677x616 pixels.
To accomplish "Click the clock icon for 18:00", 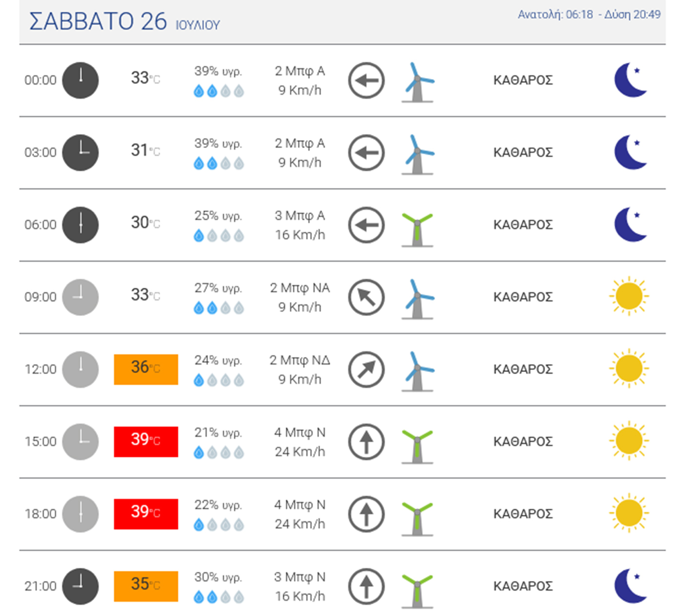I will (80, 514).
